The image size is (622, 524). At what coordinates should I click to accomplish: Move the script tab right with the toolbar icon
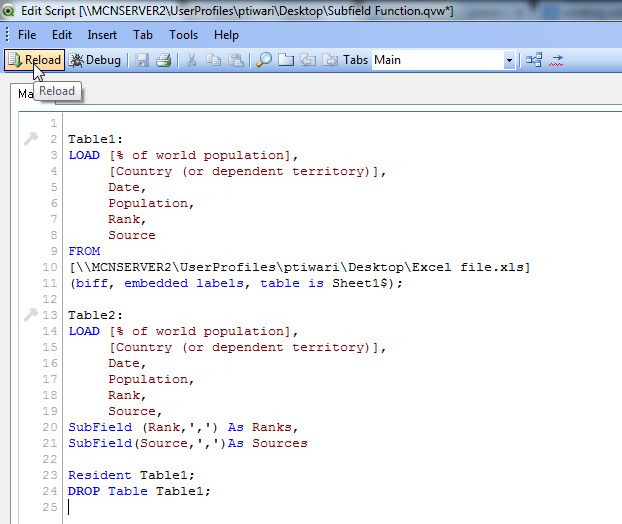[330, 60]
